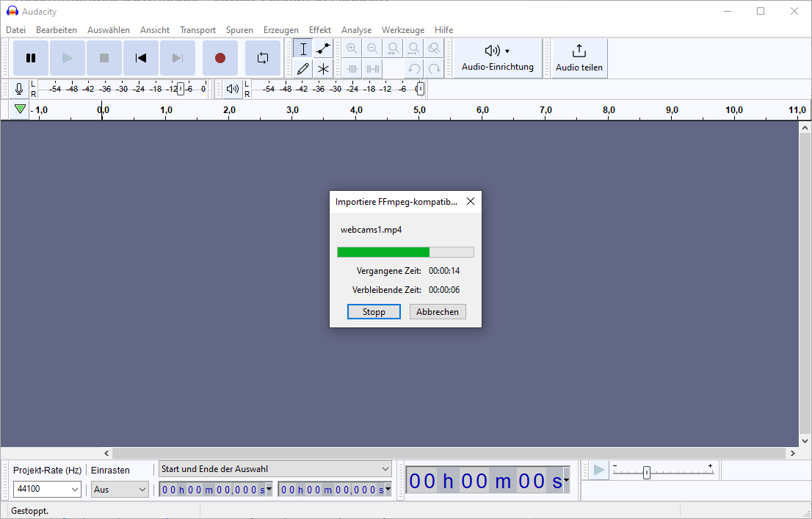Image resolution: width=812 pixels, height=519 pixels.
Task: Select the Multi-Tool (asterisk icon)
Action: tap(323, 68)
